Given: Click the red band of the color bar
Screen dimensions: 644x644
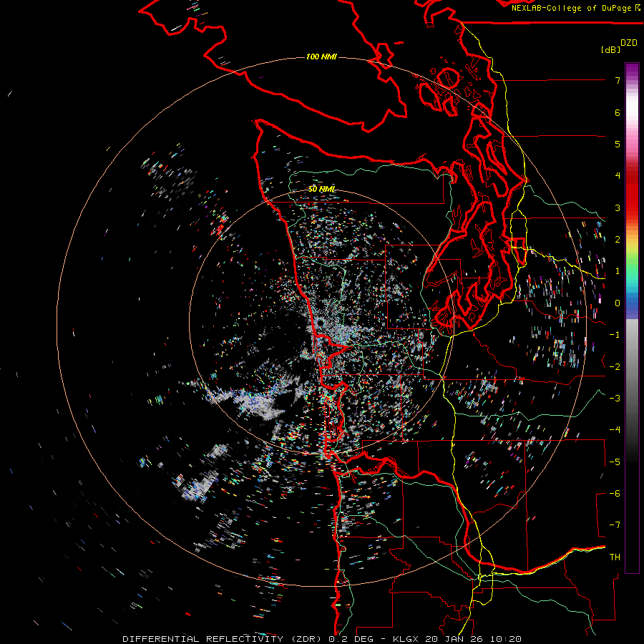Looking at the screenshot, I should coord(632,193).
